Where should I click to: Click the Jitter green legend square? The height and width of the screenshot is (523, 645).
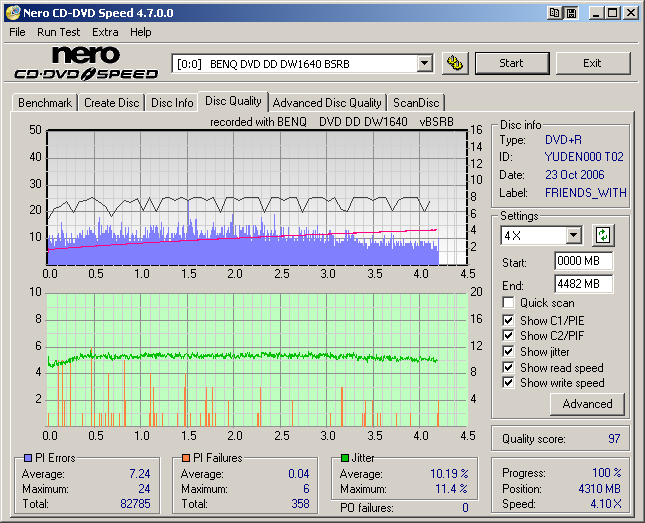(x=345, y=458)
